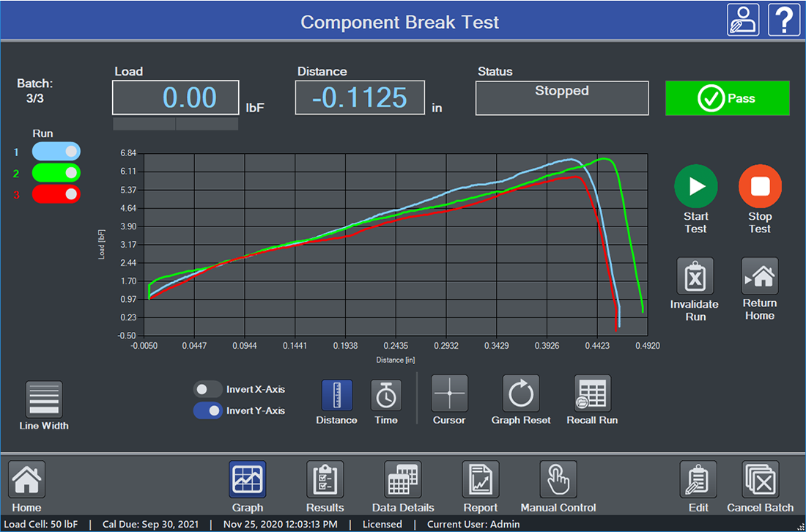This screenshot has height=532, width=806.
Task: Disable the Invert Y-Axis switch
Action: point(207,411)
